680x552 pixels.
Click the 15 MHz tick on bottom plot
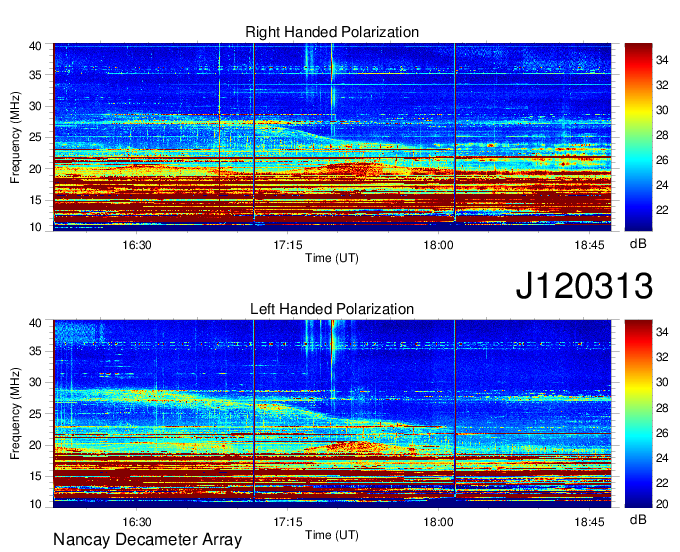click(35, 476)
